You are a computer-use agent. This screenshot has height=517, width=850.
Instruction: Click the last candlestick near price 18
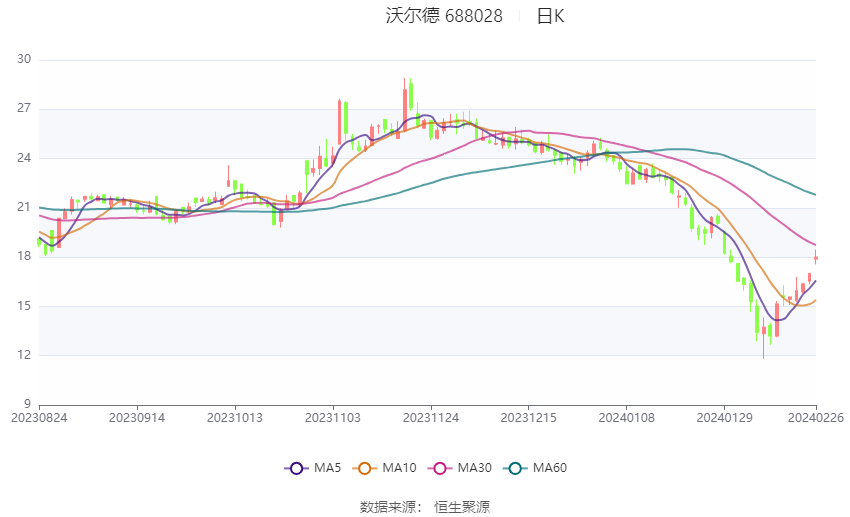click(x=815, y=257)
